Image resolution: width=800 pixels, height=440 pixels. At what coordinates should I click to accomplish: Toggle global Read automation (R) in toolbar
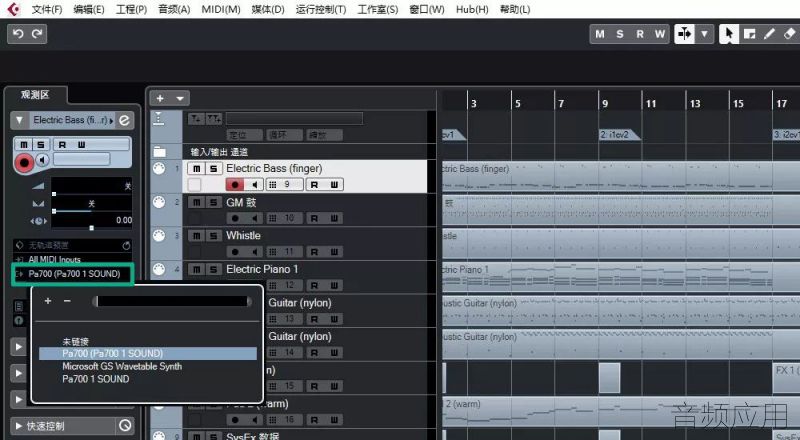(x=640, y=34)
